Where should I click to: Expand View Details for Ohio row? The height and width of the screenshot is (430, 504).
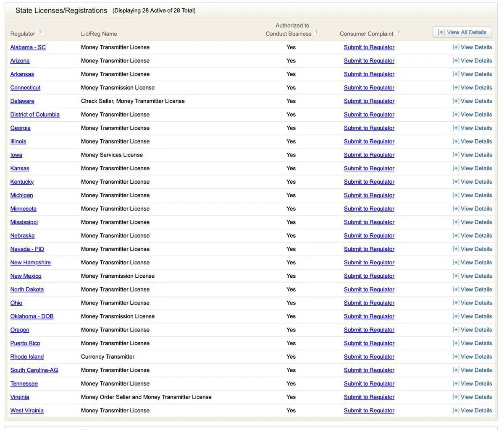pyautogui.click(x=472, y=303)
